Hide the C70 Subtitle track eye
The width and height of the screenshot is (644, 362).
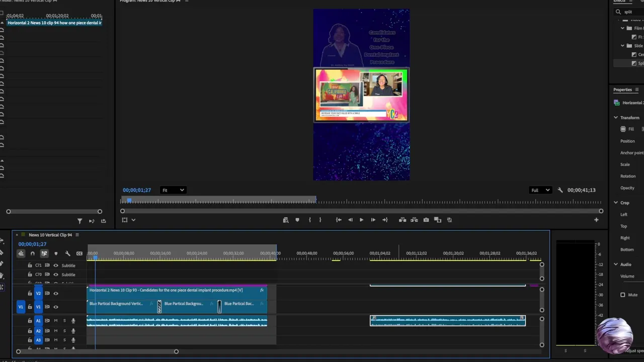(56, 275)
